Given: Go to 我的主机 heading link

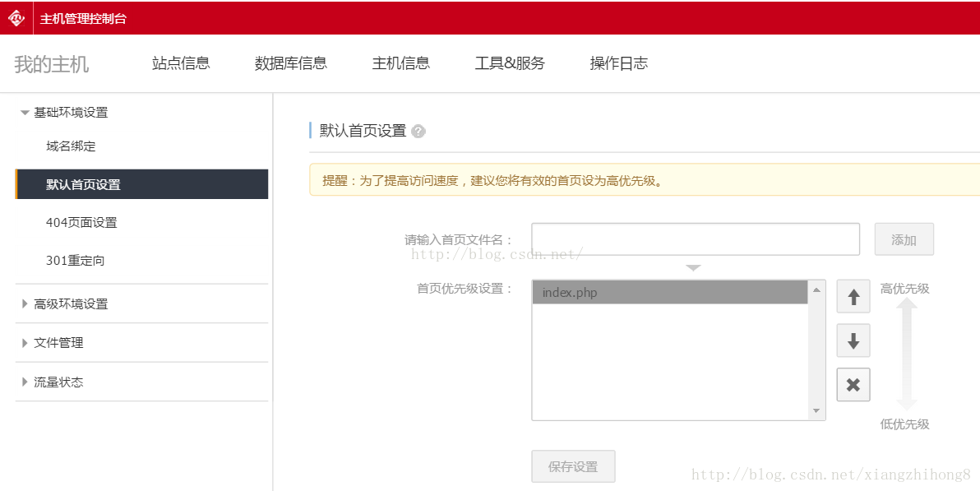Looking at the screenshot, I should (x=52, y=64).
